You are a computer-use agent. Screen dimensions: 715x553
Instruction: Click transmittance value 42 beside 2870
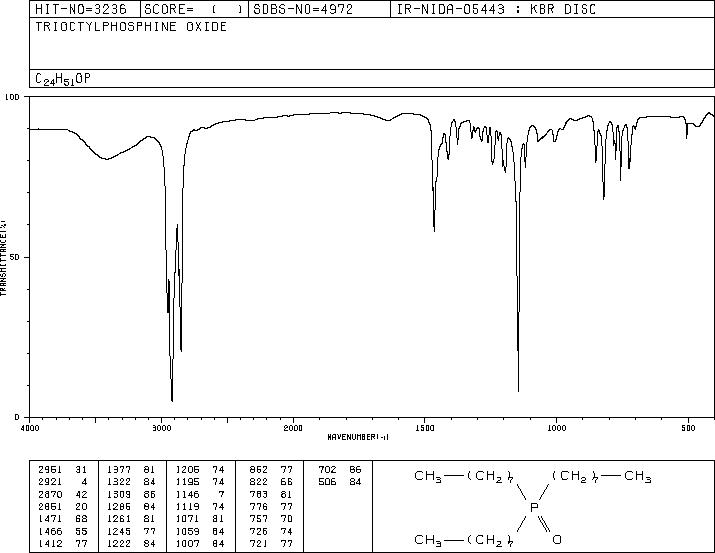tap(81, 494)
